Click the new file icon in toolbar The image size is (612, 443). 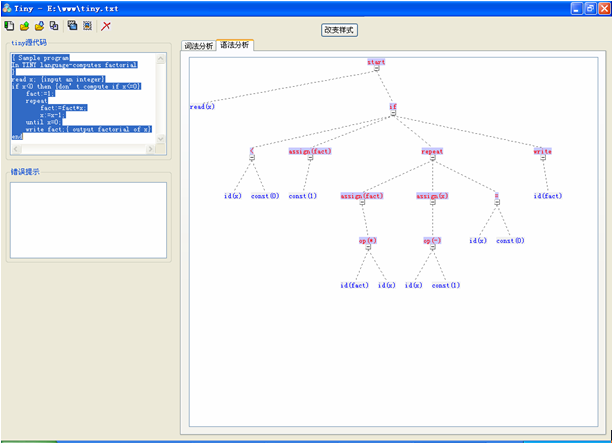click(x=9, y=25)
